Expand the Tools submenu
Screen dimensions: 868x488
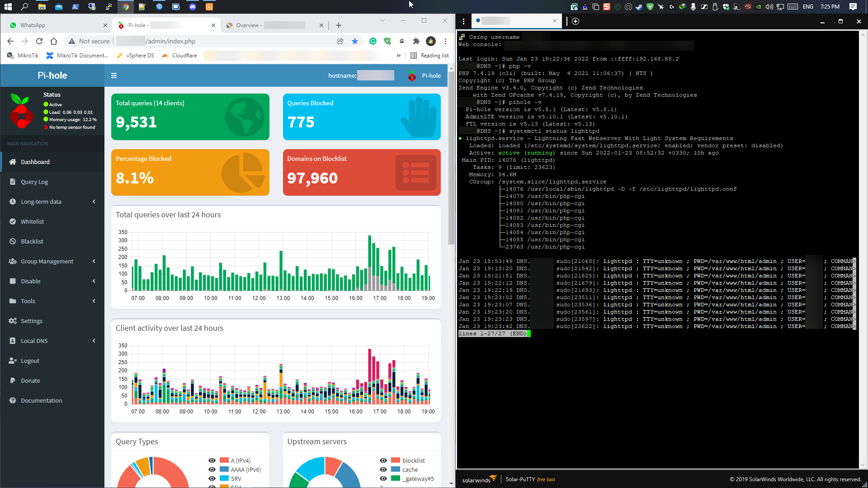pos(52,301)
